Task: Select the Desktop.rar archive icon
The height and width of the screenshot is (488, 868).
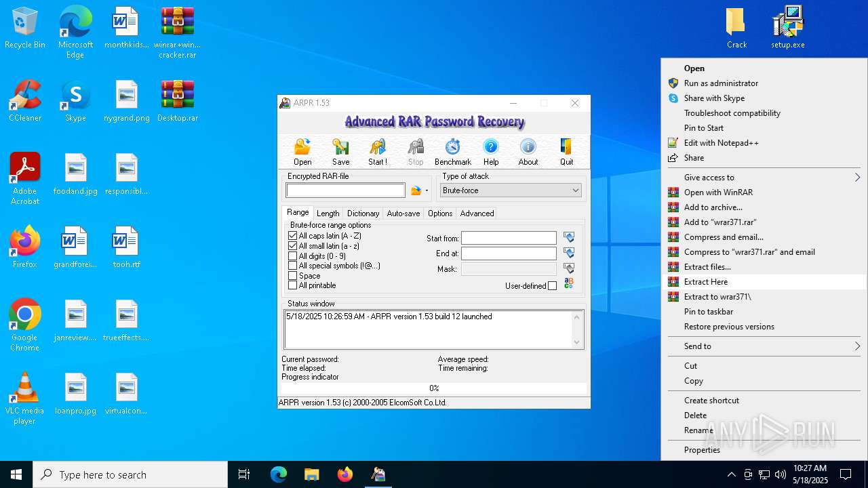Action: pos(178,101)
